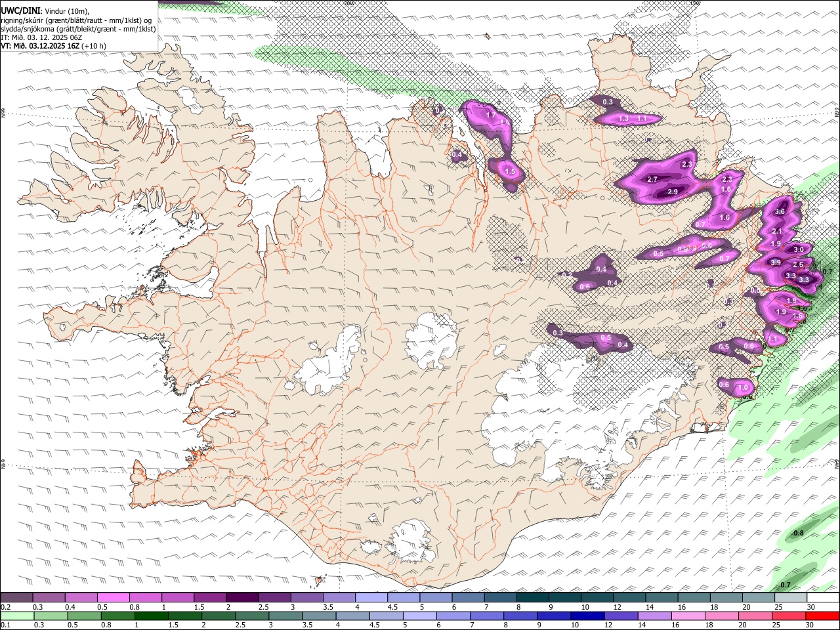The image size is (840, 630).
Task: Click the 0.8 swatch in the bottom green legend row
Action: click(x=117, y=616)
